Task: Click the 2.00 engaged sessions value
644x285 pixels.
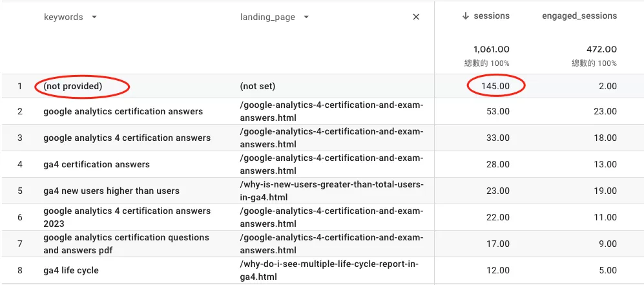Action: coord(608,86)
